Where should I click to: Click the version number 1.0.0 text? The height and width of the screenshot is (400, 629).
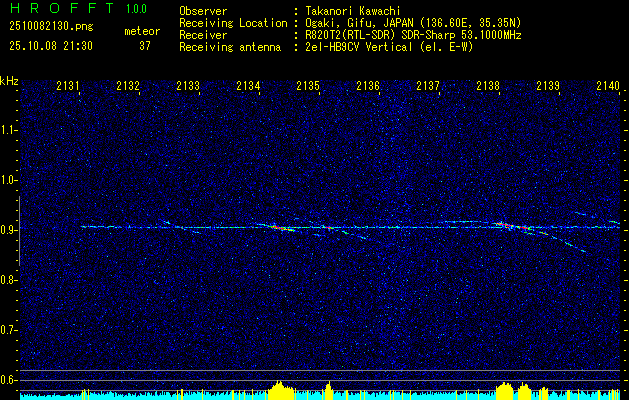coord(136,8)
